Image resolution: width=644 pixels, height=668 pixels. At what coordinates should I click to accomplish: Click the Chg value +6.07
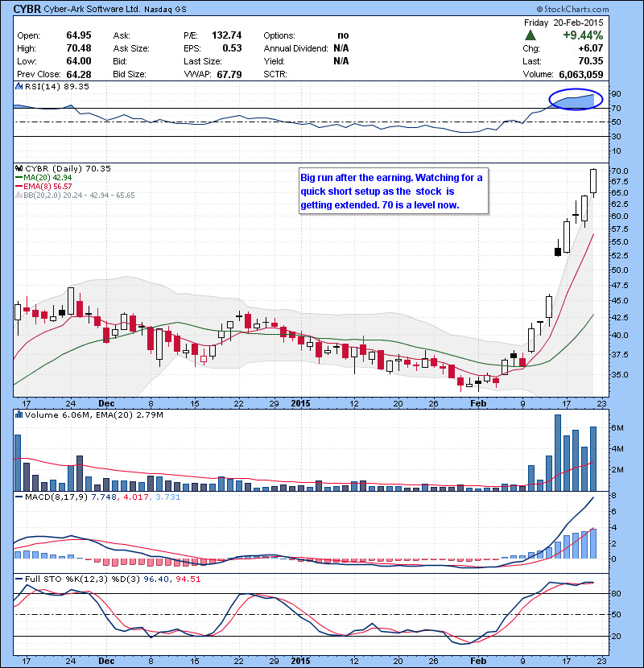(x=591, y=48)
